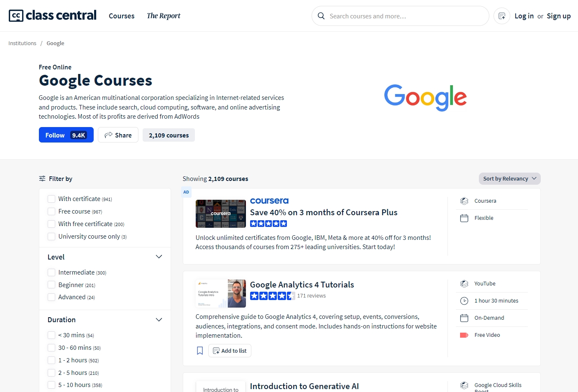Check the Intermediate level filter
The width and height of the screenshot is (578, 392).
[x=51, y=272]
